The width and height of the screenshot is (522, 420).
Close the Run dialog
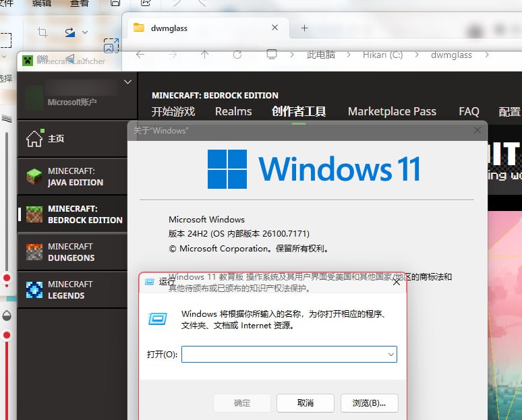click(396, 282)
